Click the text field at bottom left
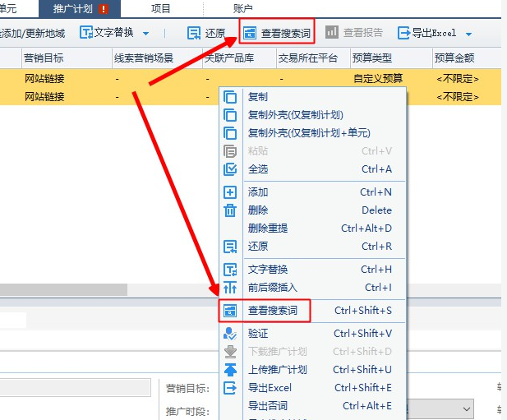Image resolution: width=507 pixels, height=420 pixels. tap(76, 387)
